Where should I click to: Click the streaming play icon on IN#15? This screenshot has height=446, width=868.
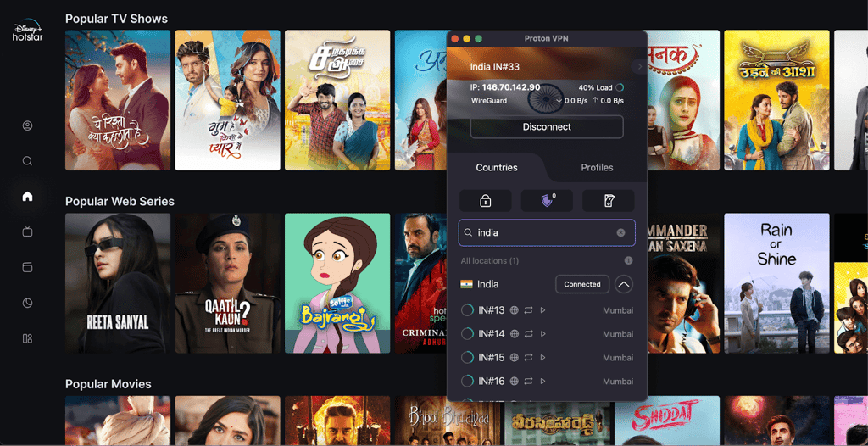pyautogui.click(x=543, y=358)
